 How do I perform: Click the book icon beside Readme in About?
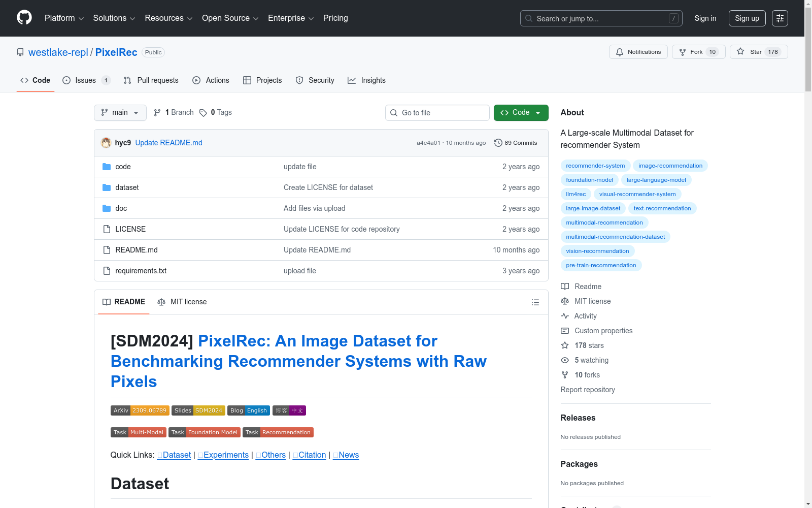[565, 287]
